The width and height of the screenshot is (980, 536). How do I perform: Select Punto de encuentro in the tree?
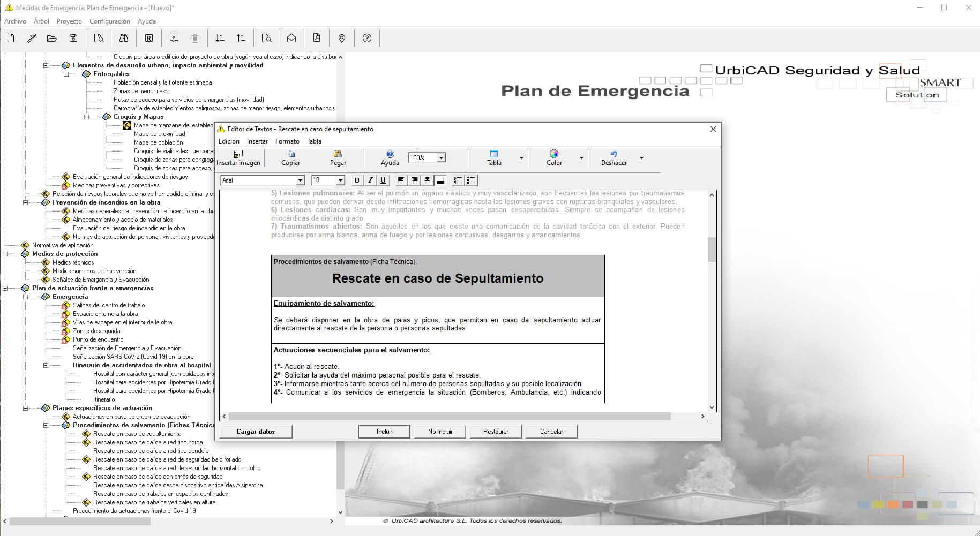click(x=98, y=339)
